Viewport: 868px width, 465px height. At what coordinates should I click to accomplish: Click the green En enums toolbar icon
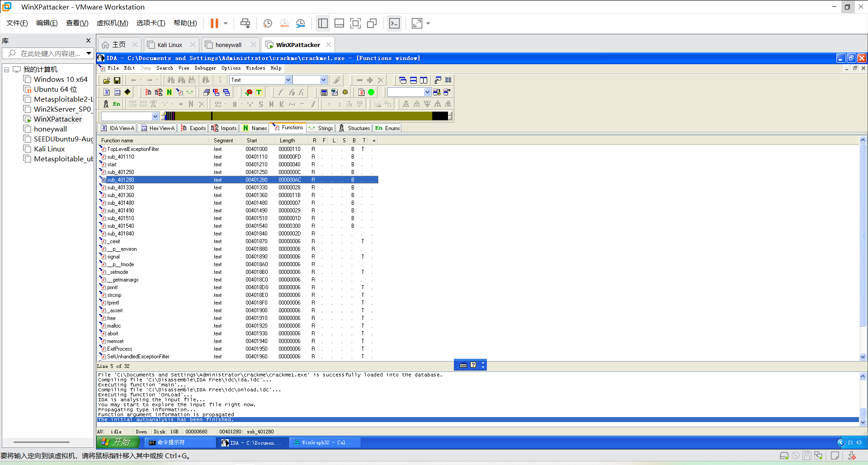pyautogui.click(x=117, y=104)
